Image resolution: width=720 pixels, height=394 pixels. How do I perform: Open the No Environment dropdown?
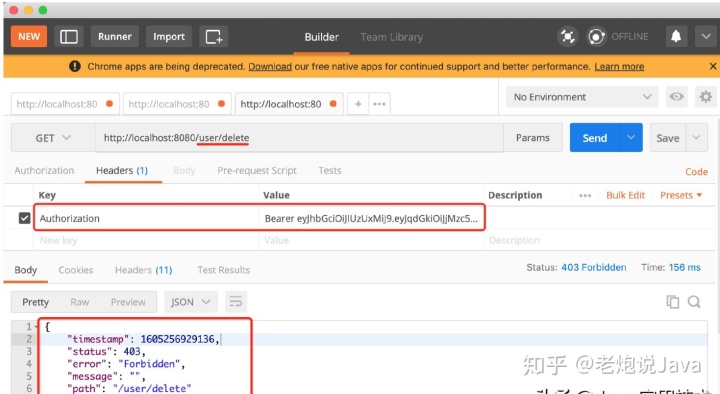pos(582,97)
